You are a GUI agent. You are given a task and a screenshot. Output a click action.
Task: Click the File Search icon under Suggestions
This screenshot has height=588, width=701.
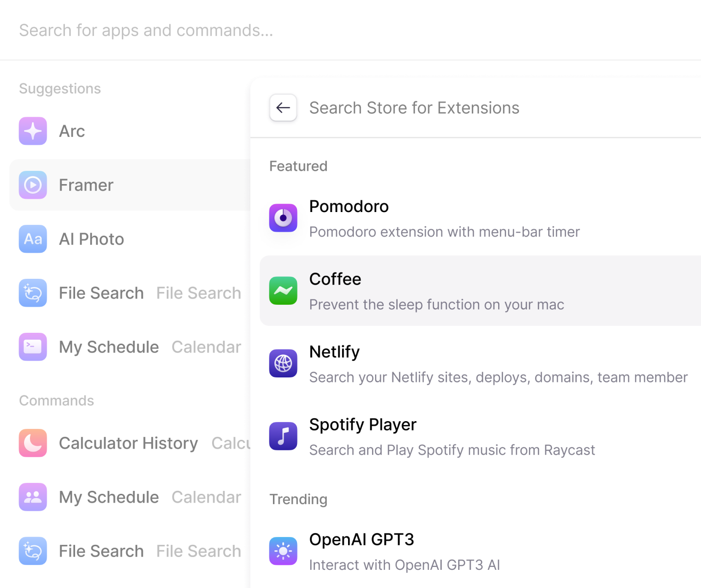coord(33,293)
